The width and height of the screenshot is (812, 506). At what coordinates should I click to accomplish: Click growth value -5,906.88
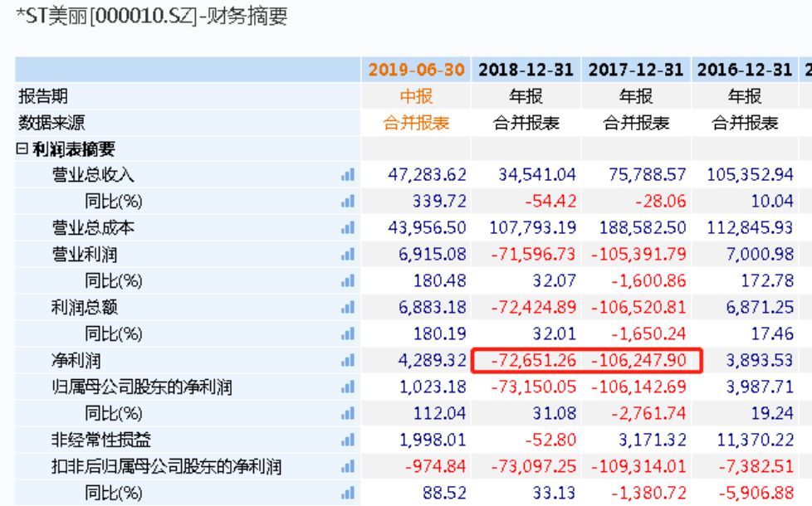[756, 493]
